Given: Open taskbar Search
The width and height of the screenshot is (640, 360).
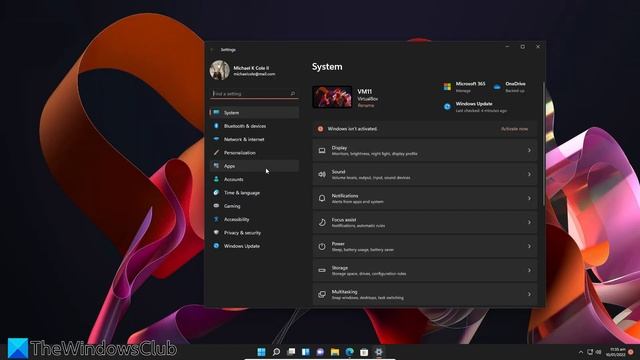Looking at the screenshot, I should (276, 352).
